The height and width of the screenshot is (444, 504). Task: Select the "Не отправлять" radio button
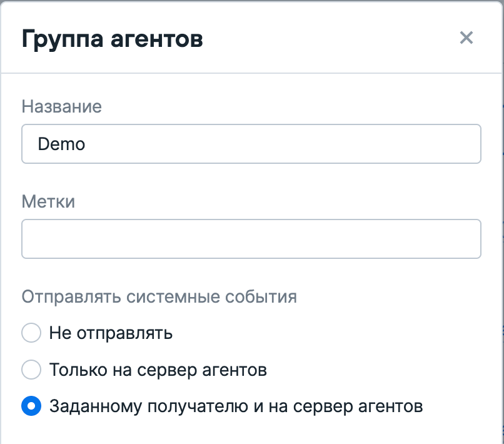(31, 333)
